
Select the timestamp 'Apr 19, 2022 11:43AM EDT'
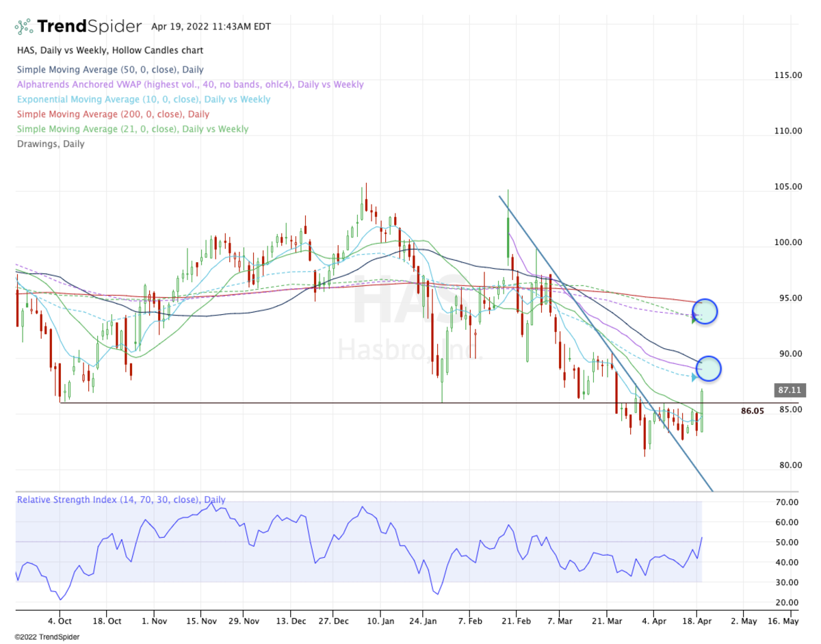click(x=211, y=27)
